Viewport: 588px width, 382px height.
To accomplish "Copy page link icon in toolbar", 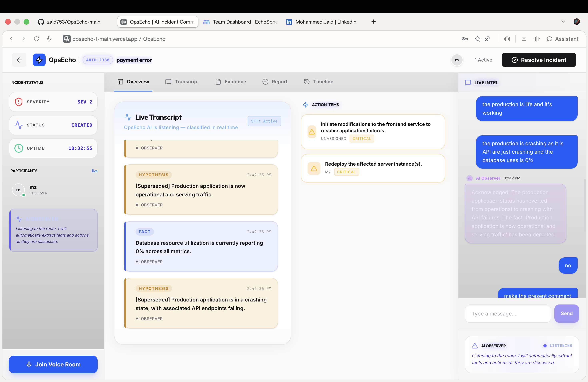I will click(487, 39).
